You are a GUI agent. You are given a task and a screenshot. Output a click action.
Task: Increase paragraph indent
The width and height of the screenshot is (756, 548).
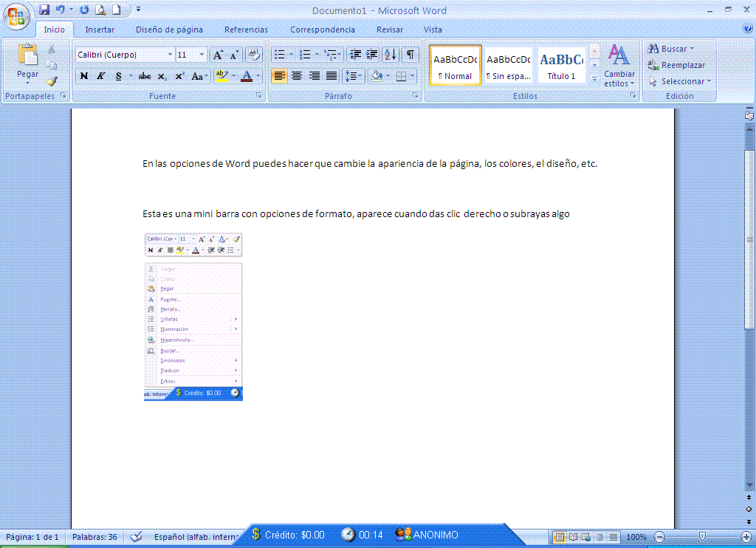(372, 55)
